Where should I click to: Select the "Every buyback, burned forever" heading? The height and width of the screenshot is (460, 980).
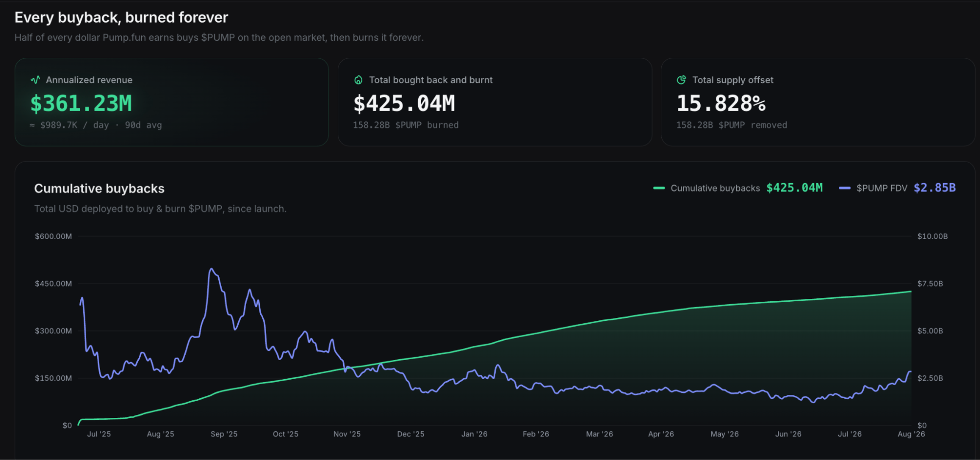[121, 18]
